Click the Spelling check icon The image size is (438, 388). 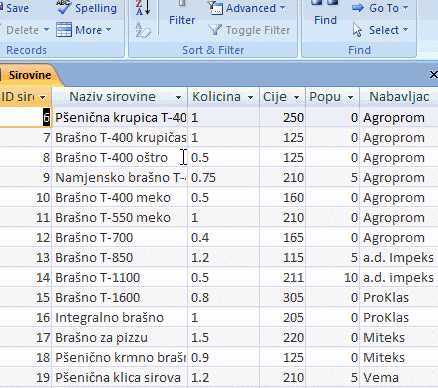click(x=64, y=7)
